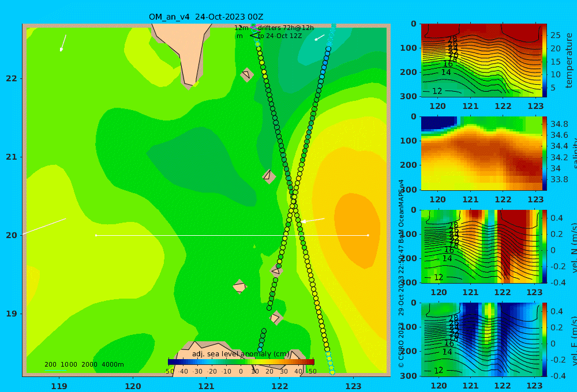Screen dimensions: 577x392
Task: Click the 'to 24 Oct 12Z' legend text
Action: click(280, 36)
